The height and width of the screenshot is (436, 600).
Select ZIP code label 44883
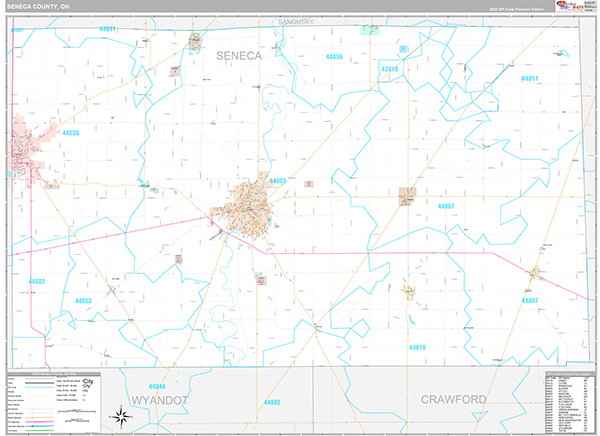277,181
